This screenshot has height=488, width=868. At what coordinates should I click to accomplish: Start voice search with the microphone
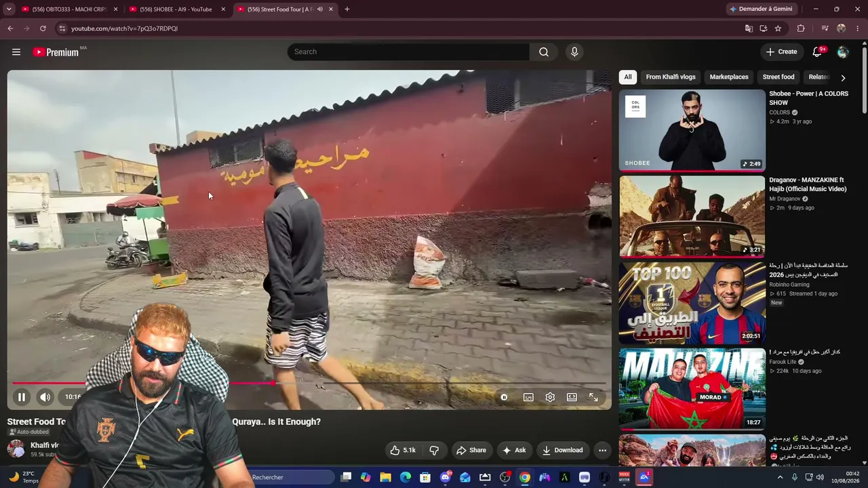(x=574, y=52)
